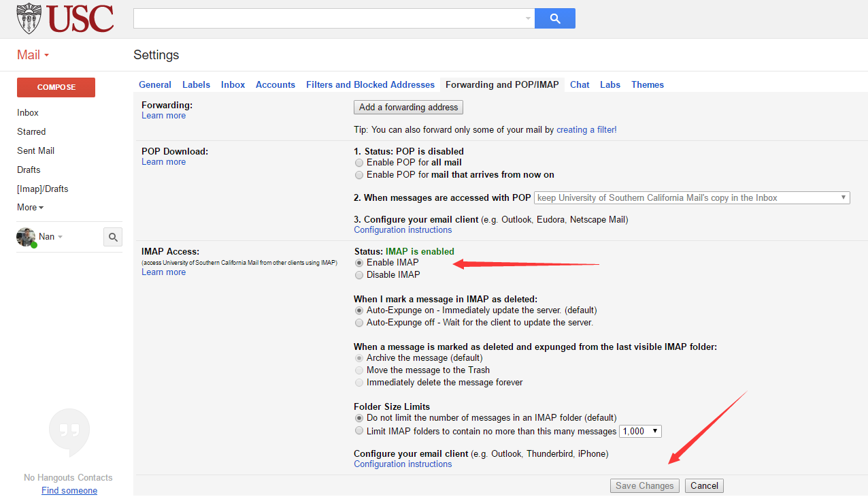Open the POP message handling dropdown

coord(692,197)
